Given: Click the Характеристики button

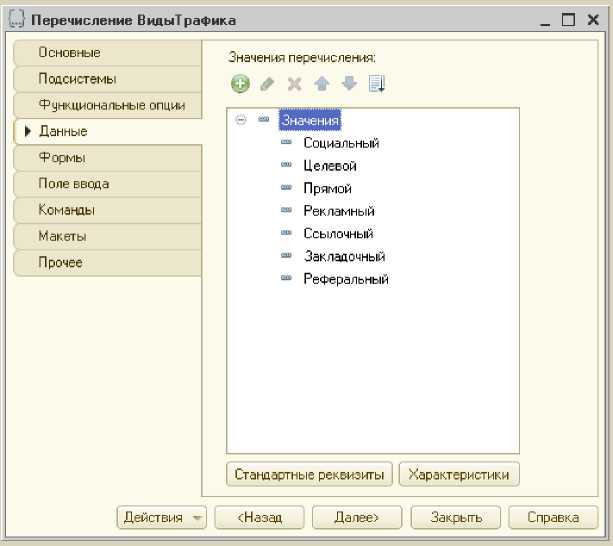Looking at the screenshot, I should pyautogui.click(x=459, y=475).
